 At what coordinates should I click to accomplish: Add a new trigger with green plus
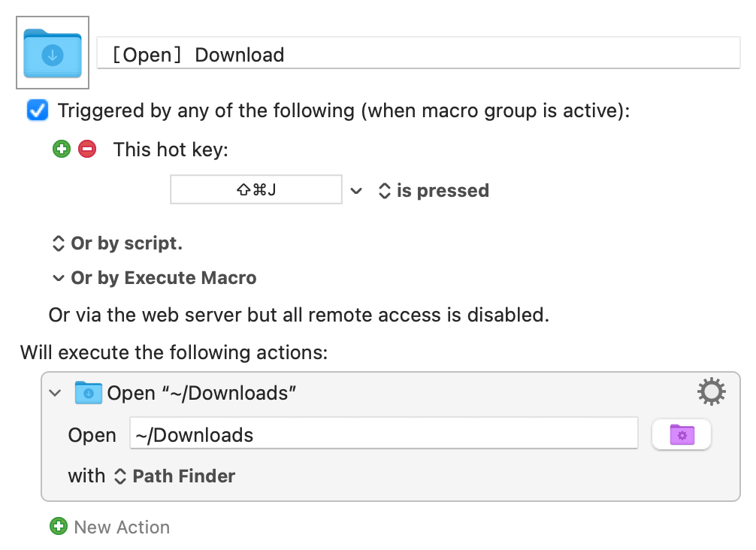tap(62, 149)
